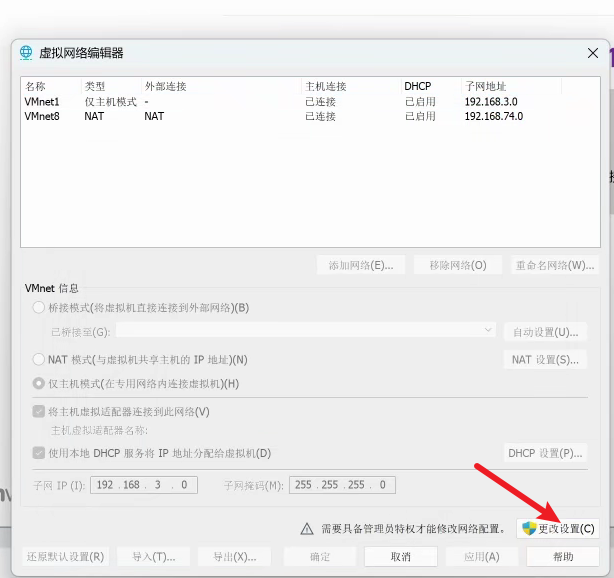Click the 子网地址 column header
The image size is (614, 578).
(486, 86)
